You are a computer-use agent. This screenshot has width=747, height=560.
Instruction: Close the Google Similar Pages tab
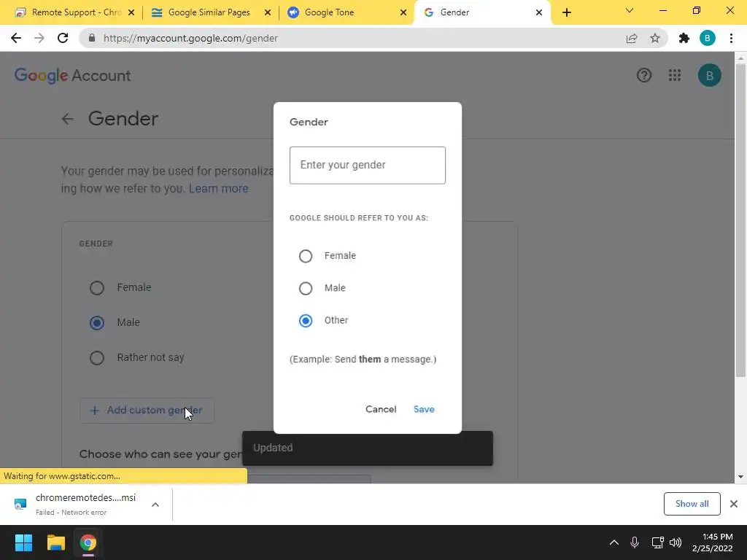click(x=268, y=12)
